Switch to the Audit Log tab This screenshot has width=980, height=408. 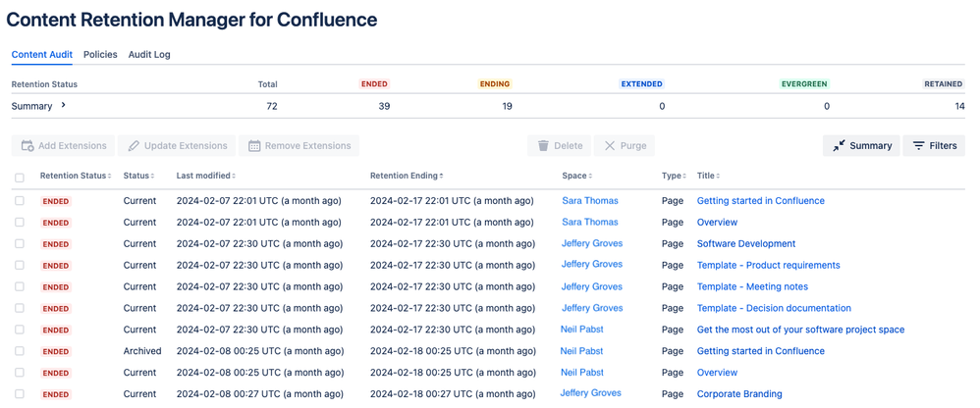pyautogui.click(x=149, y=54)
